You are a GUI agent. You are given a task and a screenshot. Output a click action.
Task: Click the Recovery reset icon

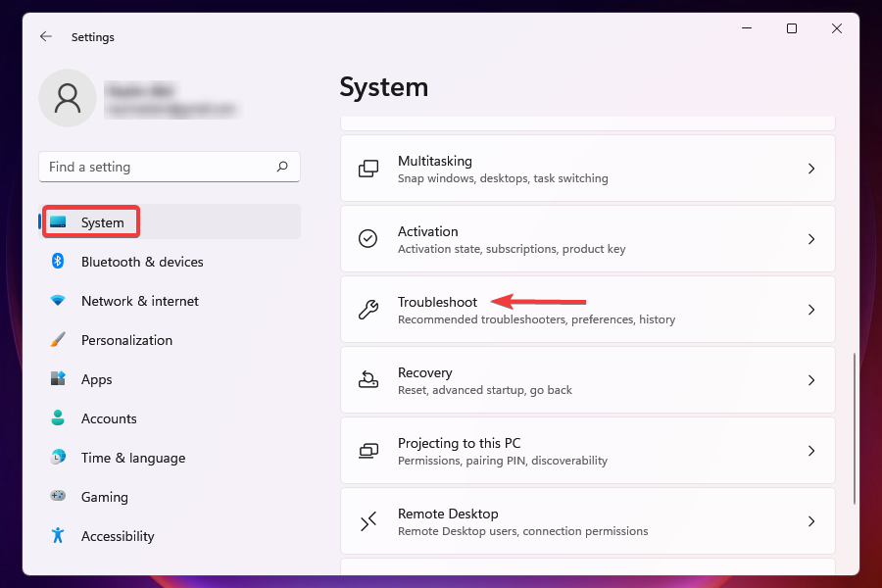pos(367,379)
